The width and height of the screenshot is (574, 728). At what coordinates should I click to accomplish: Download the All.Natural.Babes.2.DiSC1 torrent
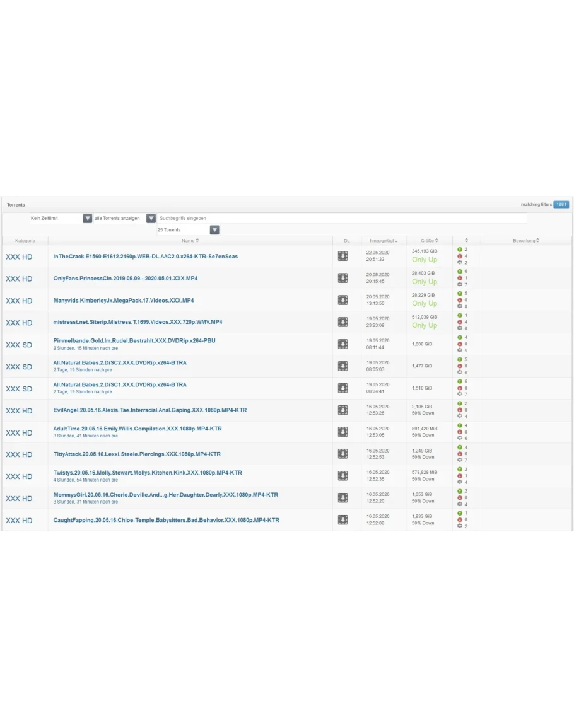coord(343,388)
